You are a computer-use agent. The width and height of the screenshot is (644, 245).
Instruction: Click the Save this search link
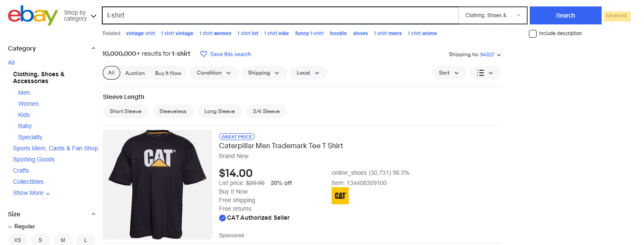(230, 54)
